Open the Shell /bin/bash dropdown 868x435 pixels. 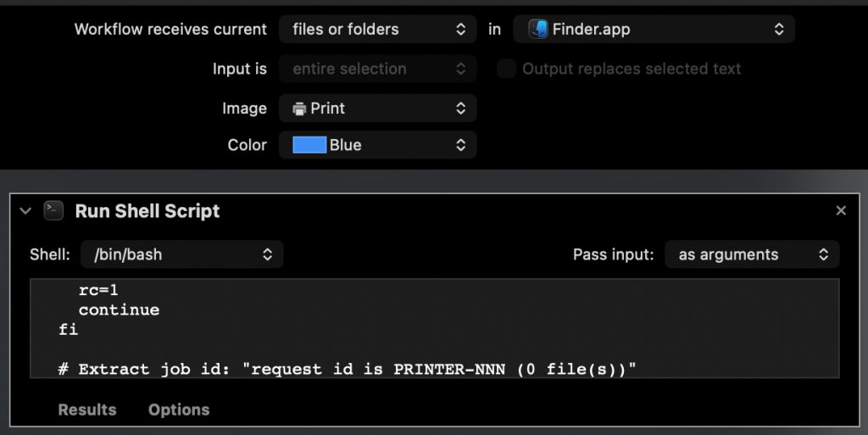pyautogui.click(x=181, y=254)
